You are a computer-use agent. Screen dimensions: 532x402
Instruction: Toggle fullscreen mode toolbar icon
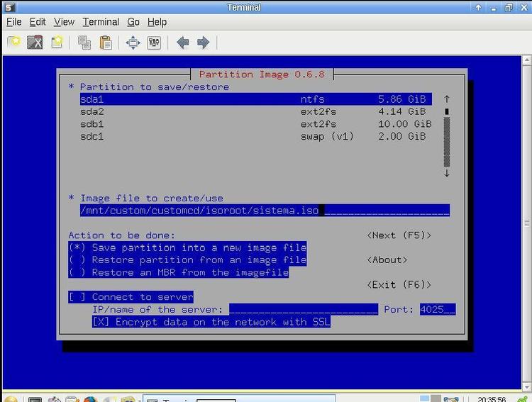[x=133, y=43]
